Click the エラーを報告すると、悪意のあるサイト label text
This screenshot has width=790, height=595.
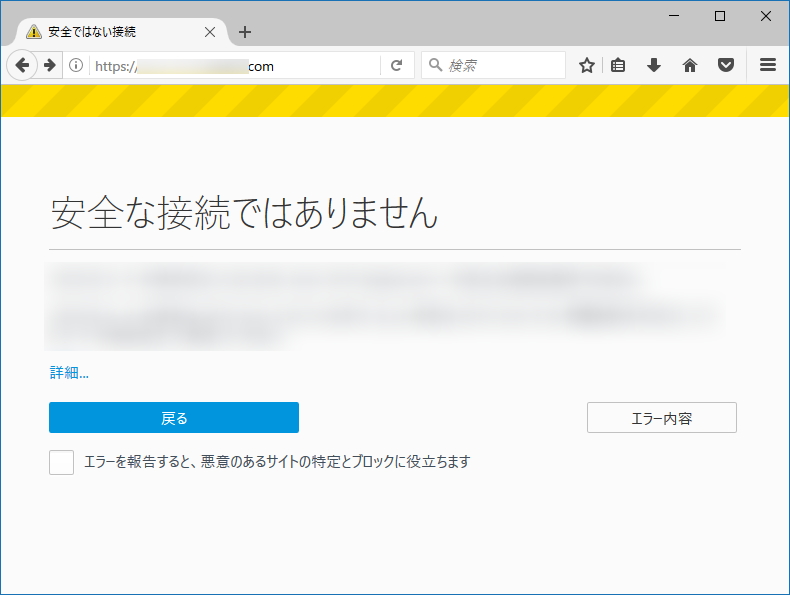point(277,461)
